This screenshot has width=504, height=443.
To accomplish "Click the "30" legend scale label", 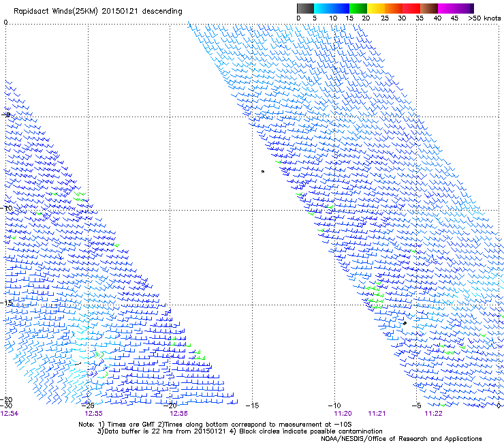I will [x=402, y=18].
